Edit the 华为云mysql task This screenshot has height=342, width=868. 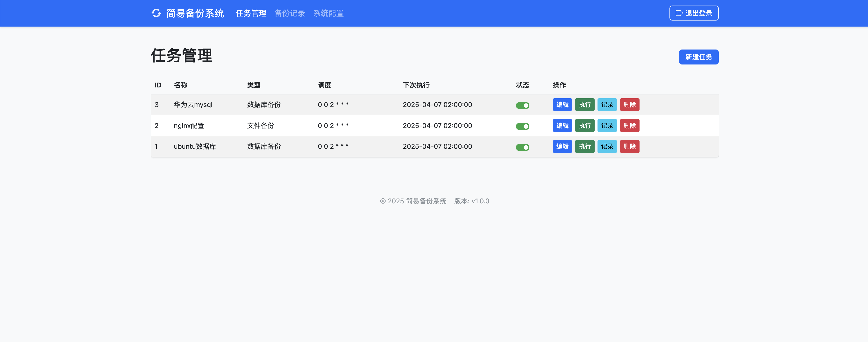click(x=562, y=104)
